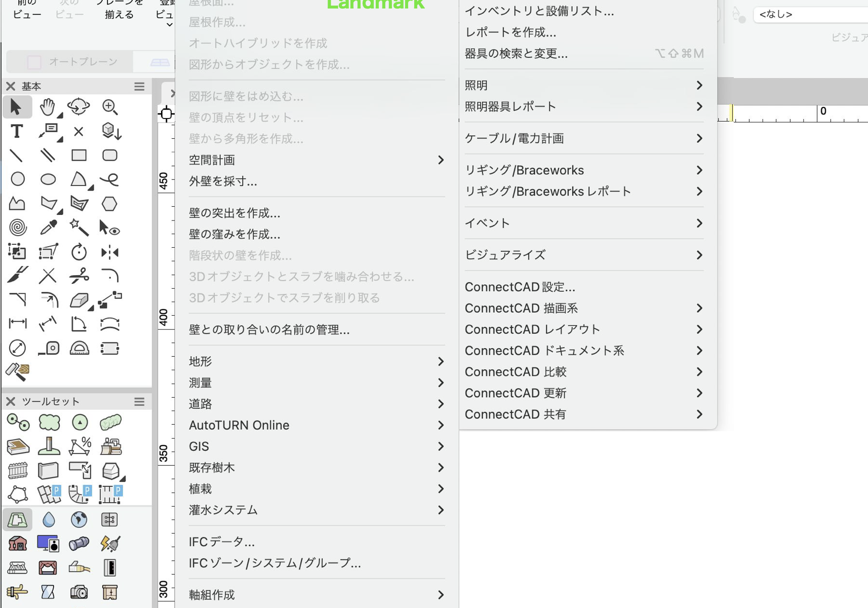Expand the 道路 submenu
This screenshot has width=868, height=608.
(x=317, y=404)
